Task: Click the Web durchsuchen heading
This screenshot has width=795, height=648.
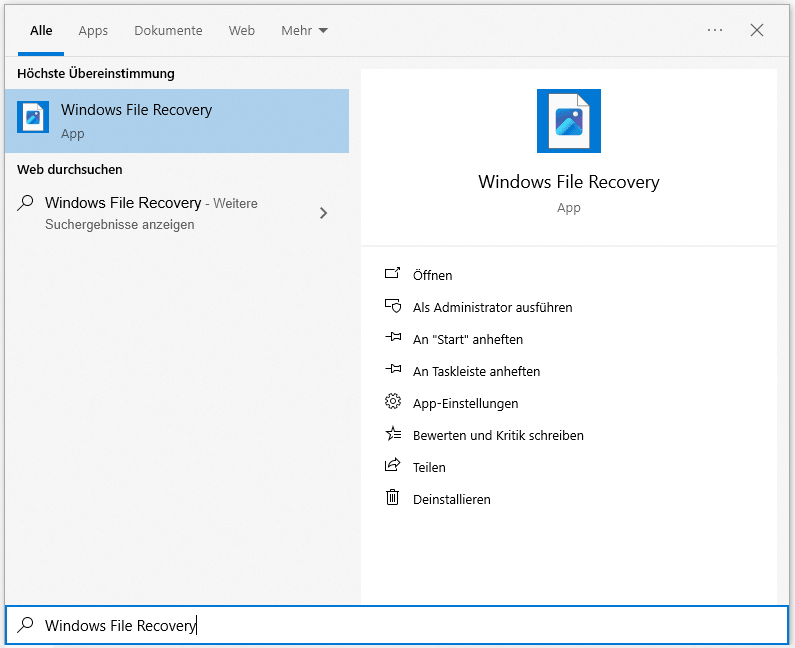Action: click(x=69, y=169)
